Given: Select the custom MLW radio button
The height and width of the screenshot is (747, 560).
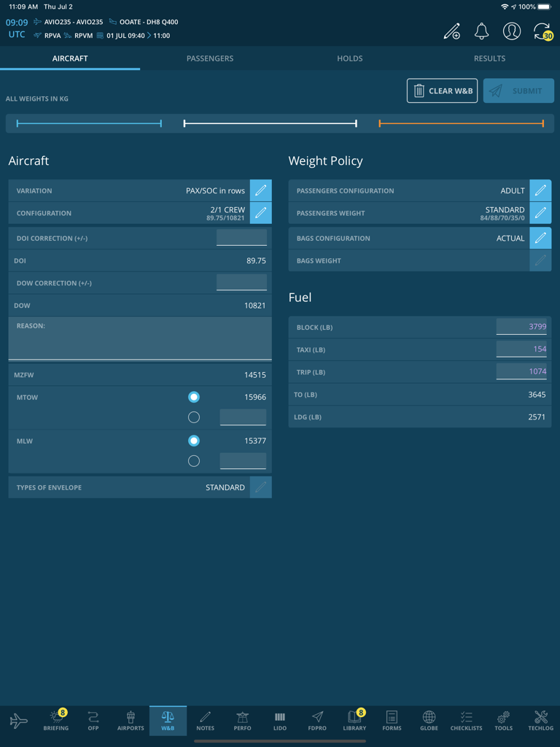Looking at the screenshot, I should (x=194, y=461).
